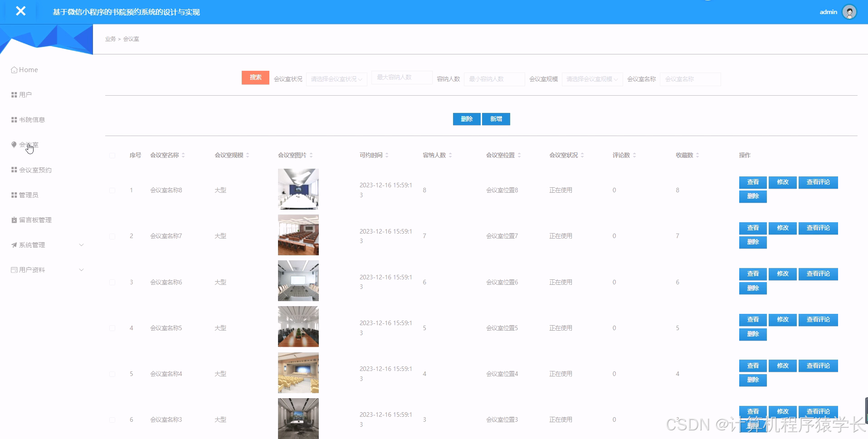This screenshot has height=439, width=868.
Task: Click the 会议室名称 search input field
Action: click(x=690, y=79)
